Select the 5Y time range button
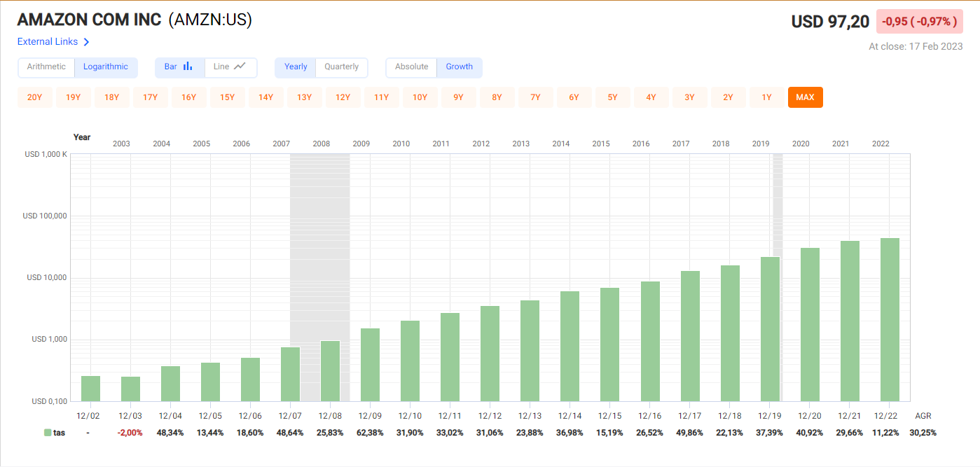This screenshot has height=467, width=980. pyautogui.click(x=612, y=97)
